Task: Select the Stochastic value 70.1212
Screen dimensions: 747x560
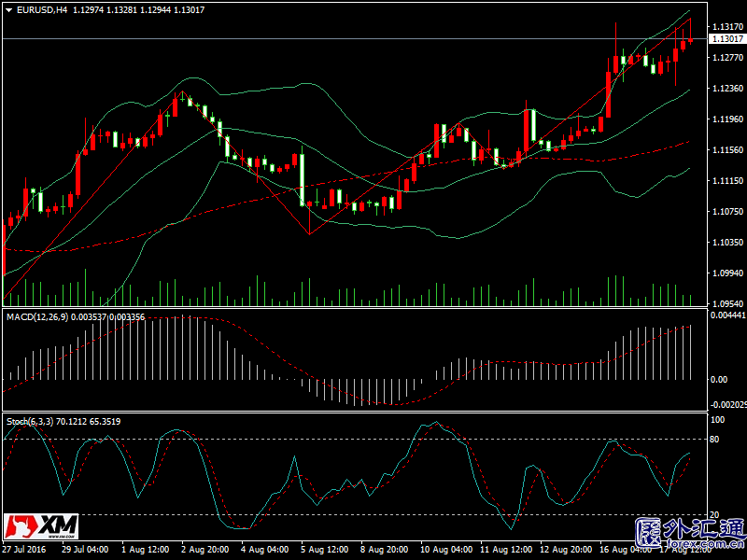Action: pos(72,422)
